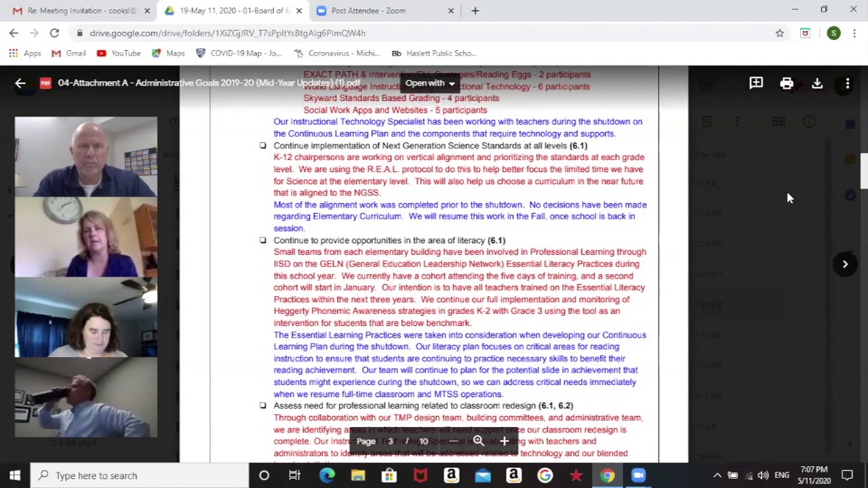
Task: Open File Explorer from taskbar
Action: tap(358, 475)
